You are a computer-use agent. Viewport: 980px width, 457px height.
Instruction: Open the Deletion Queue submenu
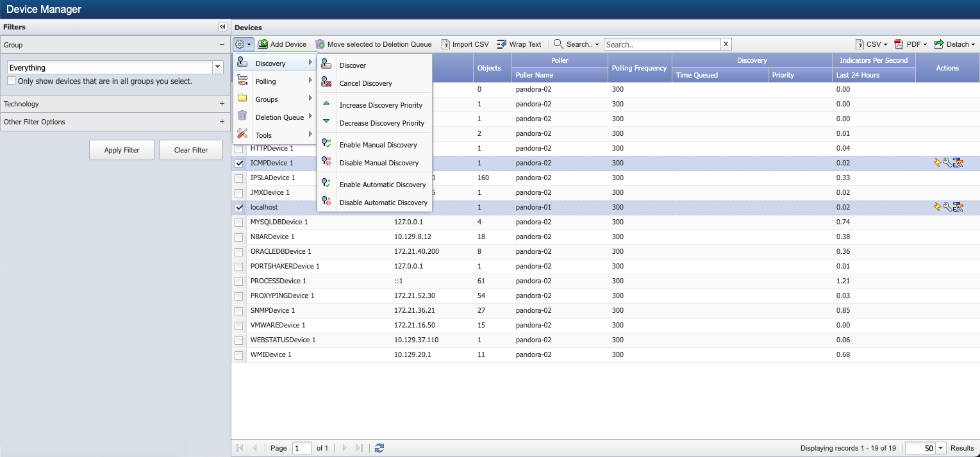pyautogui.click(x=274, y=117)
